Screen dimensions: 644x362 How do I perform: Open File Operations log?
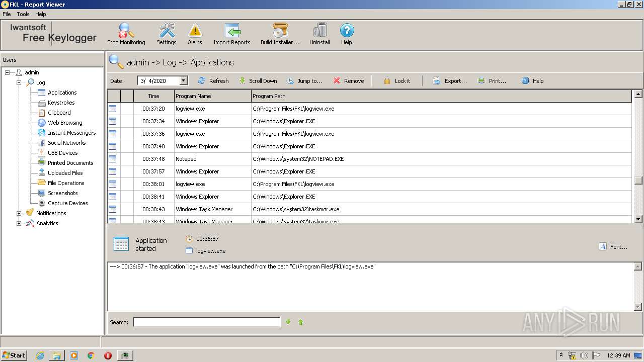pos(66,183)
